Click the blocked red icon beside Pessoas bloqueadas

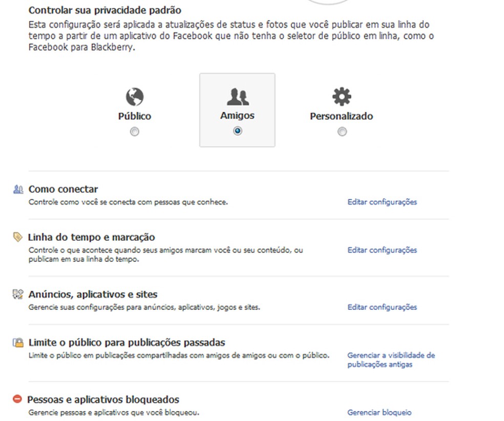pos(18,399)
